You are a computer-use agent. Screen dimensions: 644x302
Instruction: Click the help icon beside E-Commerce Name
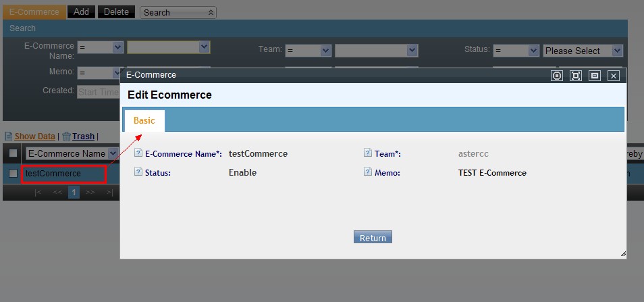138,153
